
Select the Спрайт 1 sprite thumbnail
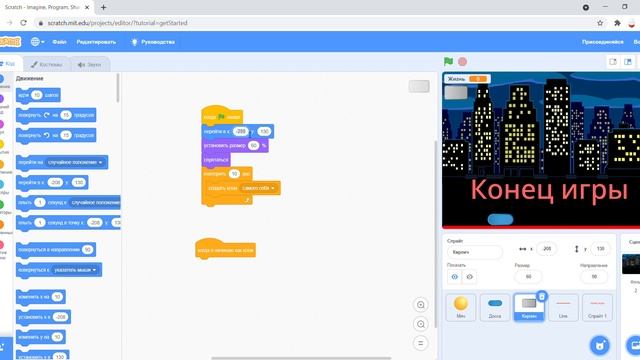pyautogui.click(x=597, y=307)
